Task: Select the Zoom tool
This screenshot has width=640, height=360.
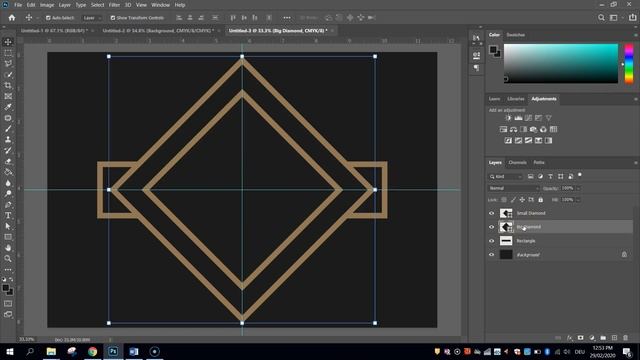Action: (x=8, y=258)
